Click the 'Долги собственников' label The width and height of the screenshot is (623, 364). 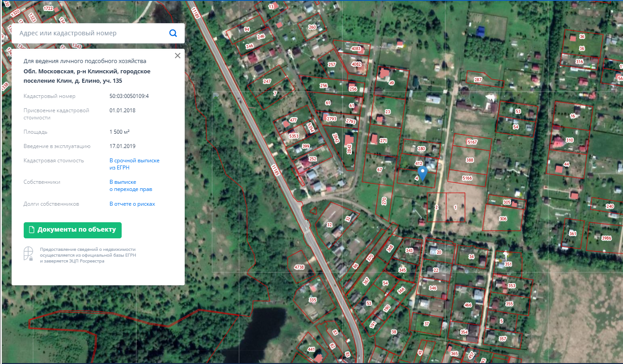point(51,204)
